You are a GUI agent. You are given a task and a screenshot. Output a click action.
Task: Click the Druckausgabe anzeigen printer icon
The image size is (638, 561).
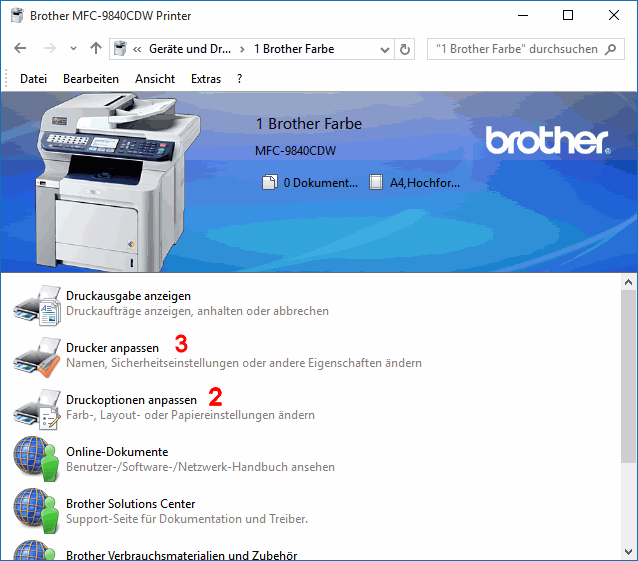pos(37,304)
